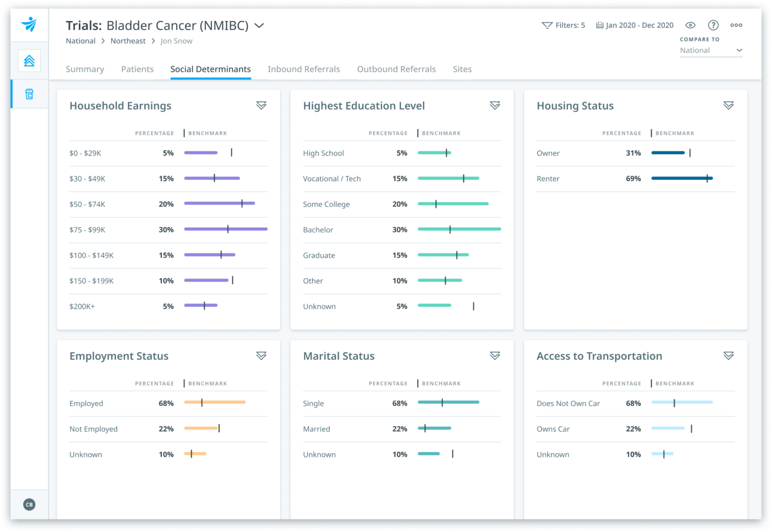The width and height of the screenshot is (772, 532).
Task: Click the company logo at top left
Action: [29, 25]
